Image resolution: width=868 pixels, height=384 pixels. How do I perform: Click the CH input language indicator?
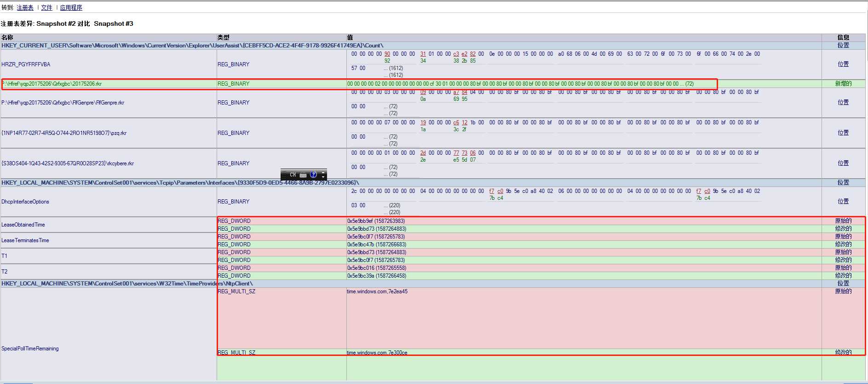pos(293,175)
